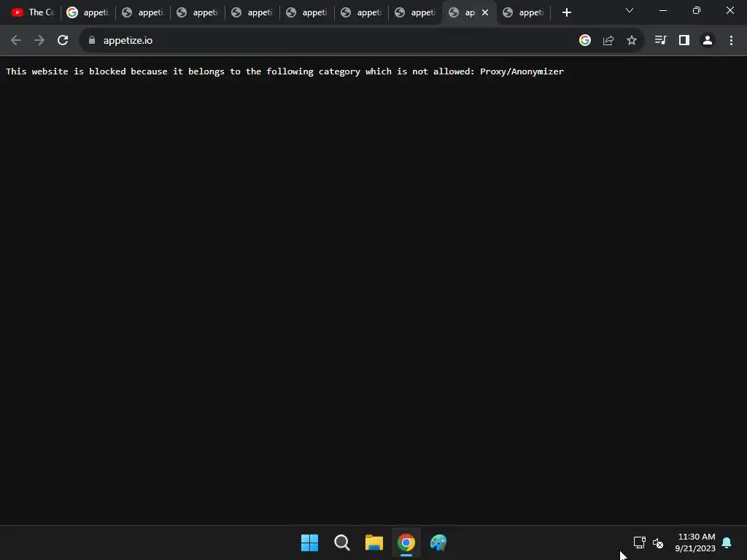The height and width of the screenshot is (560, 747).
Task: Open network status tray icon
Action: 639,542
